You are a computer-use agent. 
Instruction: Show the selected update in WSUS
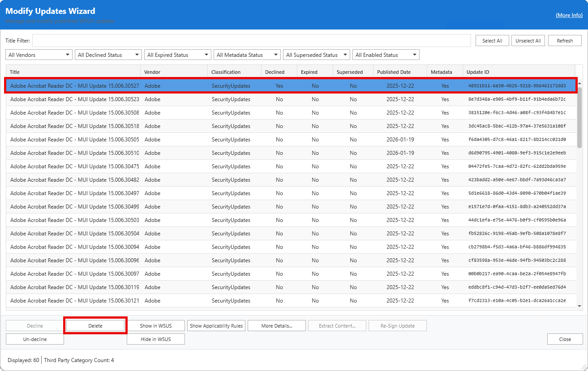point(155,325)
